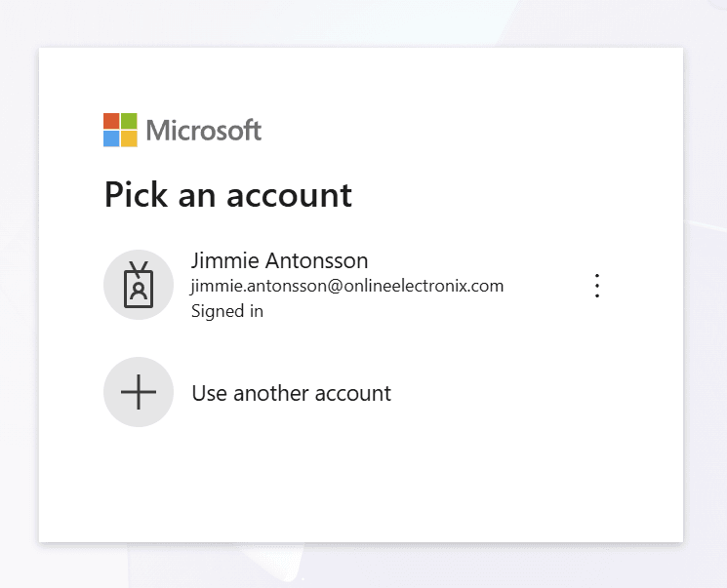The image size is (727, 588).
Task: Click the ID badge avatar icon
Action: 139,285
